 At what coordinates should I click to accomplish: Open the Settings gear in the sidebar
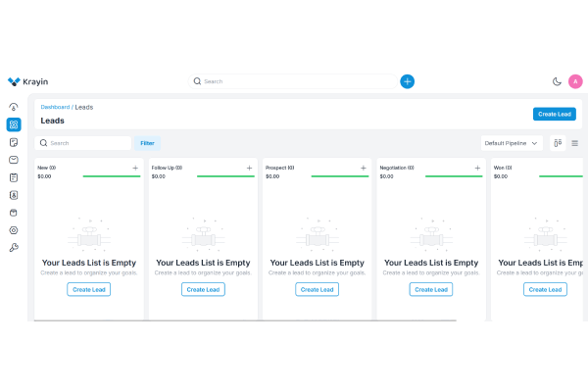(14, 230)
